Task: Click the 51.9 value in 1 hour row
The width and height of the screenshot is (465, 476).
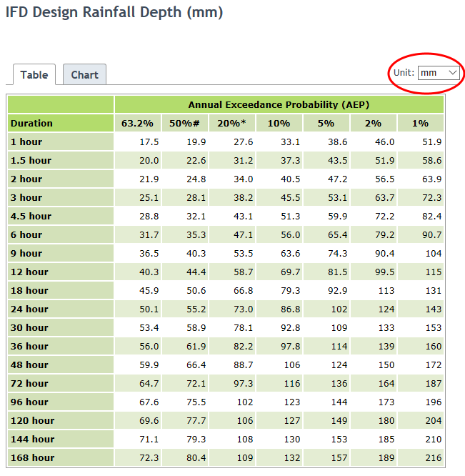Action: [x=432, y=142]
